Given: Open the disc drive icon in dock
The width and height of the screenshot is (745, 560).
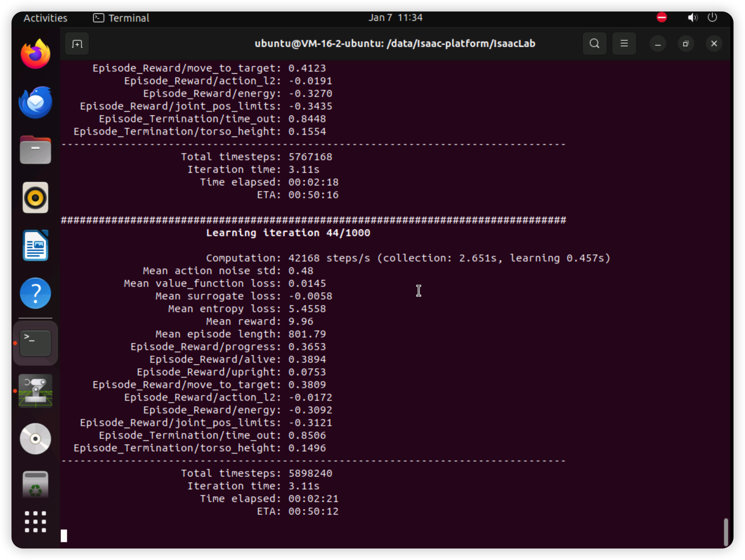Looking at the screenshot, I should [35, 439].
